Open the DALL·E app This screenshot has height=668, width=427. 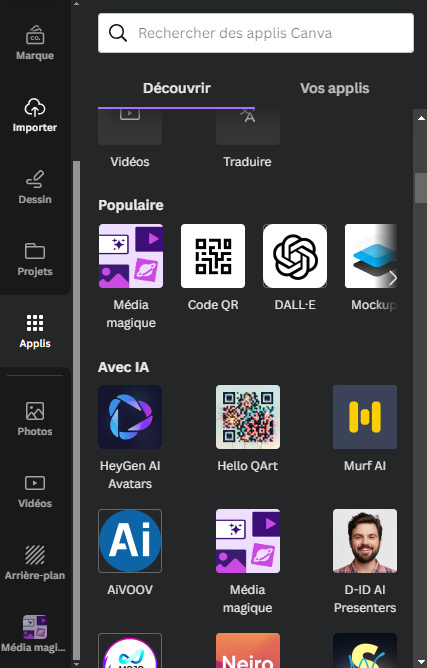(x=295, y=256)
